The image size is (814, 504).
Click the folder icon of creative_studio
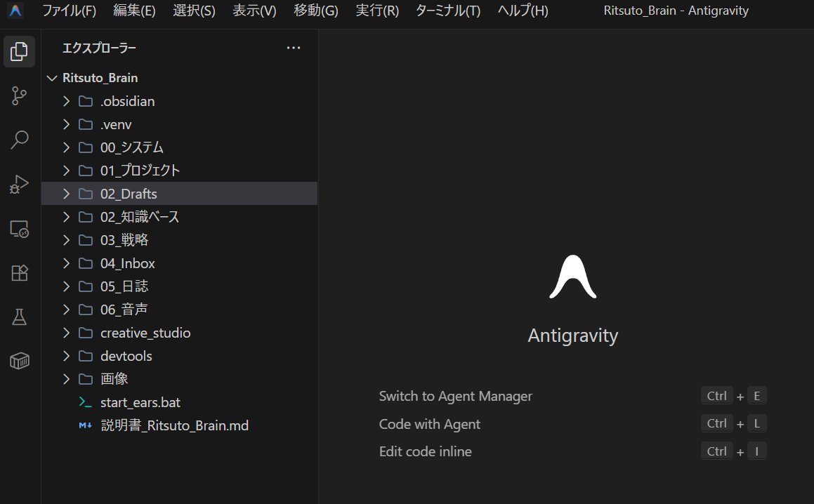pos(86,333)
